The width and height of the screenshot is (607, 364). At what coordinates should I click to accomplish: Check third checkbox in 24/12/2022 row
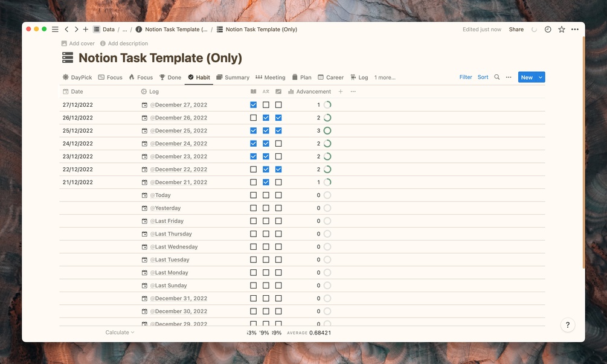(278, 144)
